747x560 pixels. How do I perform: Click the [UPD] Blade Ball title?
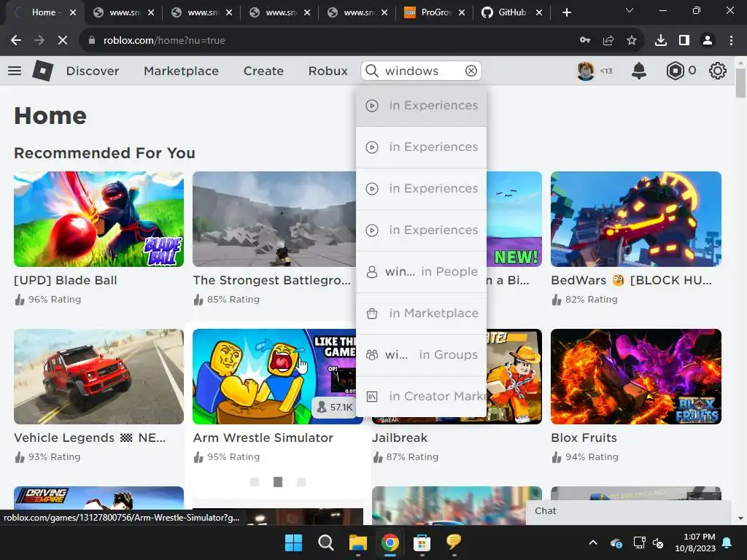[x=65, y=281]
